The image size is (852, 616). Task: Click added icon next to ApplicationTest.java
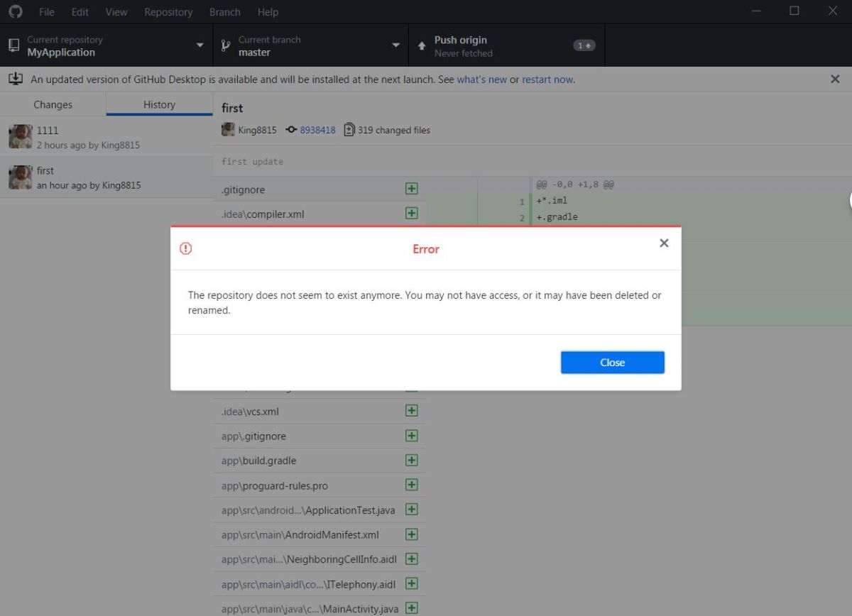411,509
